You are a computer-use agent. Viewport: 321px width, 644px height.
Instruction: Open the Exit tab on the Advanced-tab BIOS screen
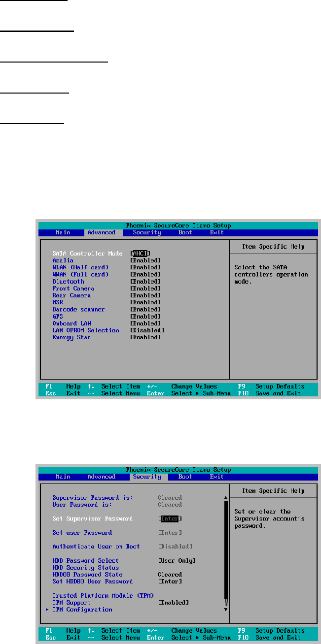[217, 232]
